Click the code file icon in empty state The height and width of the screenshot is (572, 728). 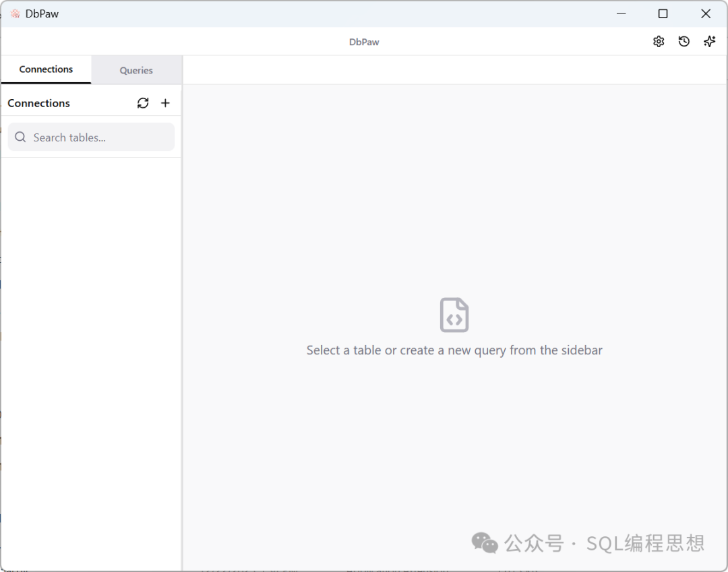[x=454, y=315]
